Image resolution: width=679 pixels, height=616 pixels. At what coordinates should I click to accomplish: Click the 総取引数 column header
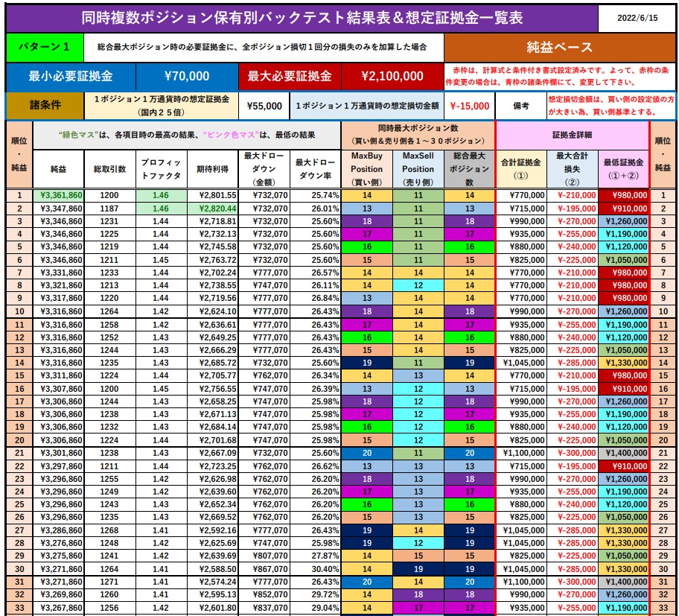110,169
